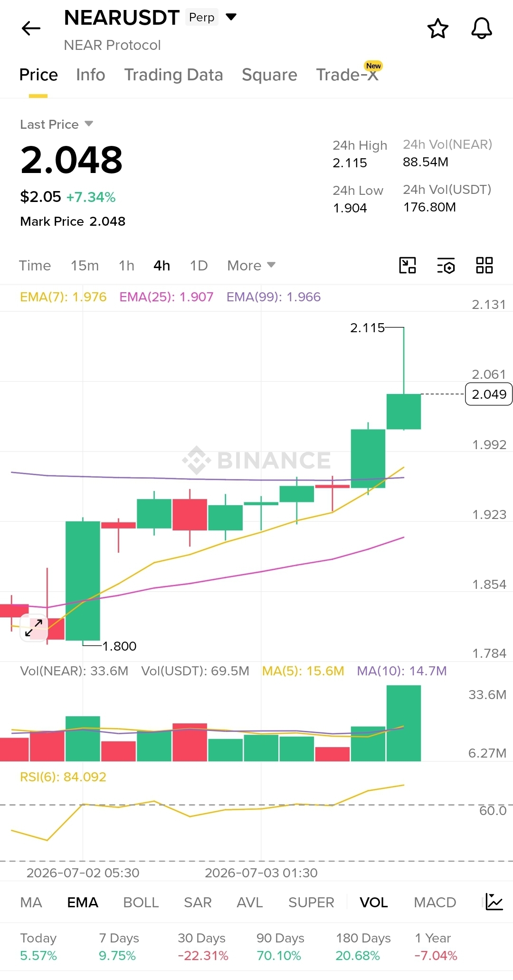Tap the 24h High value 2.115
Image resolution: width=513 pixels, height=980 pixels.
[x=350, y=163]
